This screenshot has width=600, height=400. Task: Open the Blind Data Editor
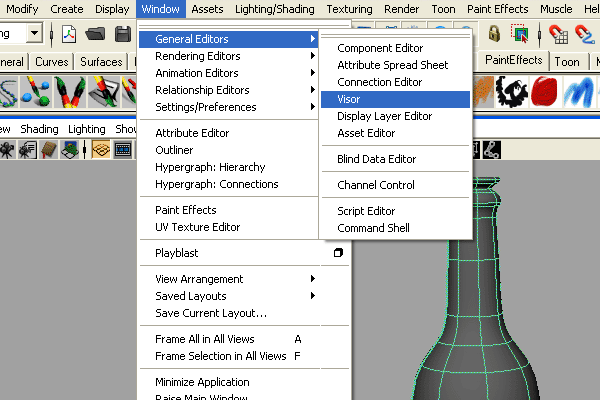point(395,159)
